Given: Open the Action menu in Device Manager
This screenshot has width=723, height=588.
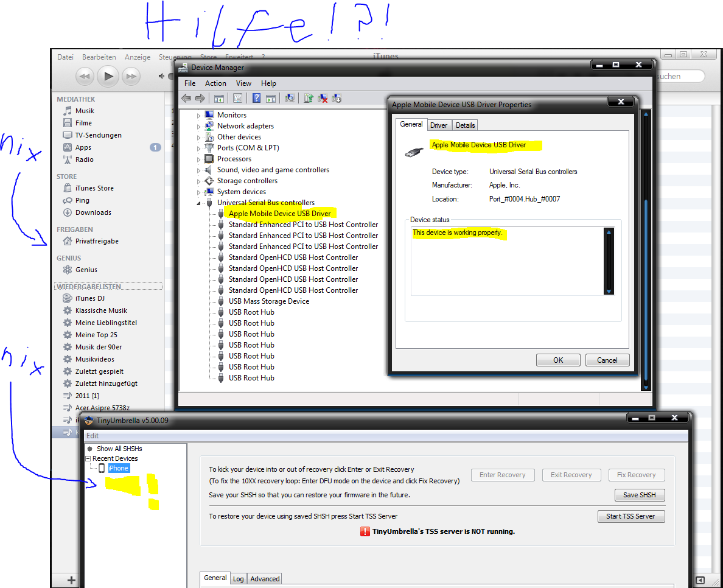Looking at the screenshot, I should [215, 83].
